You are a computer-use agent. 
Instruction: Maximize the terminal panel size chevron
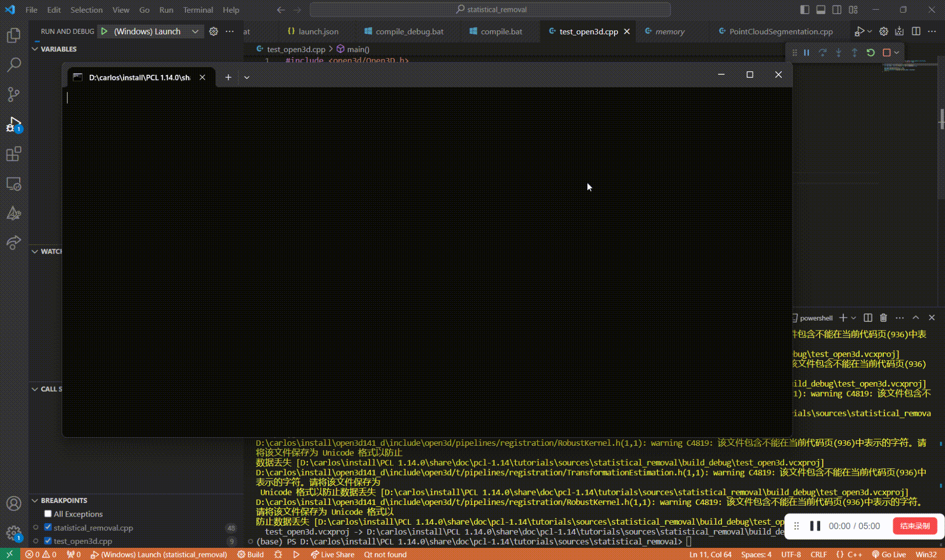tap(916, 318)
